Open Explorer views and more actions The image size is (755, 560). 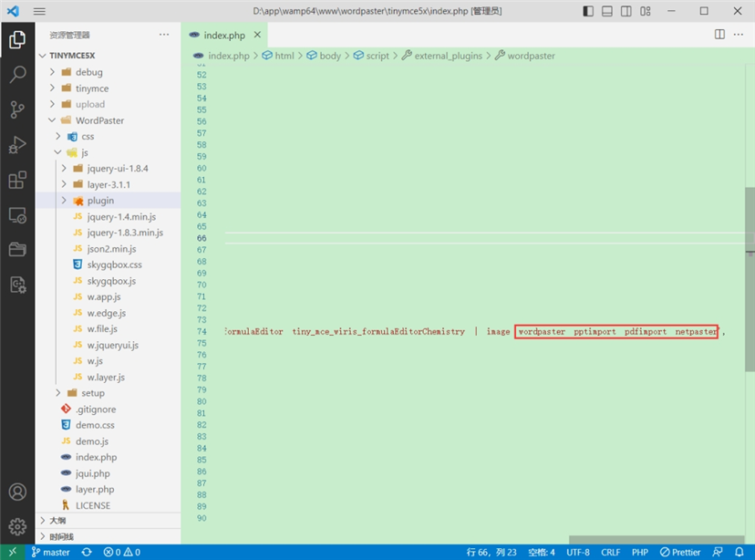coord(164,35)
